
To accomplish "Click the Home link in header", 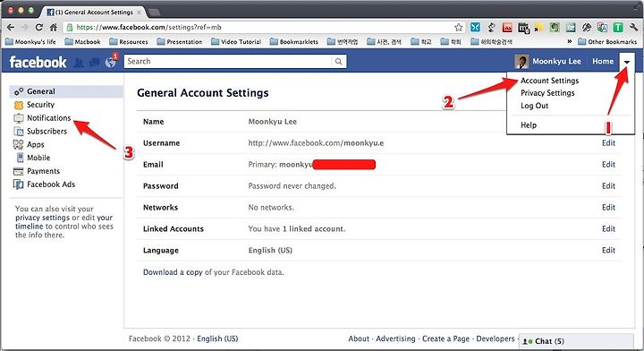I will (603, 61).
